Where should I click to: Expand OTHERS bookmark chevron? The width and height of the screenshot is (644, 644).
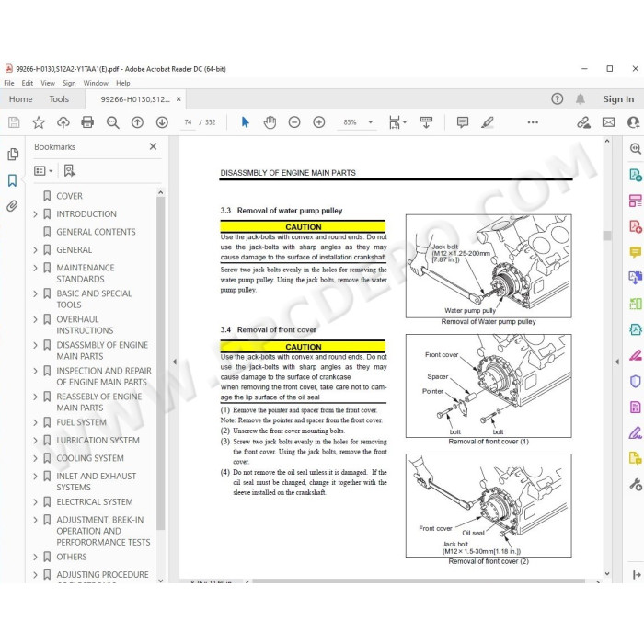click(35, 557)
